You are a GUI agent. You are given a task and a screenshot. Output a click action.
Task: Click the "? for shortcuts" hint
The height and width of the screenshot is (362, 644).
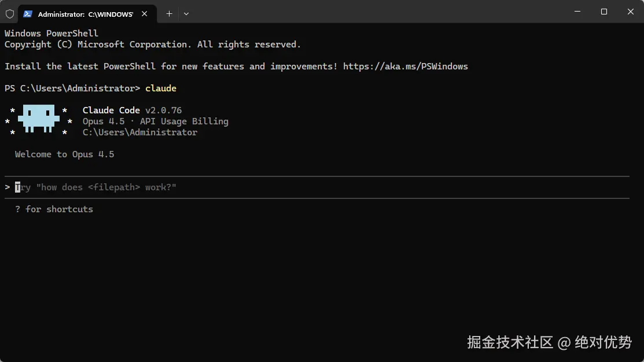click(x=54, y=209)
